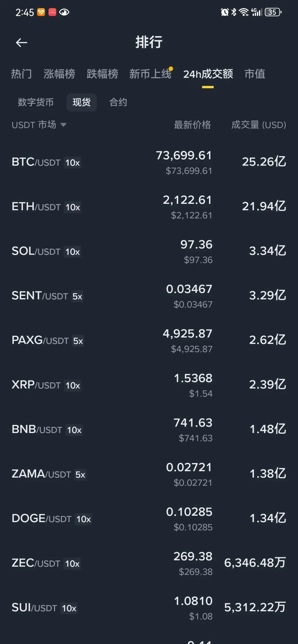Image resolution: width=298 pixels, height=644 pixels.
Task: Select the 现货 filter chip
Action: [x=81, y=102]
